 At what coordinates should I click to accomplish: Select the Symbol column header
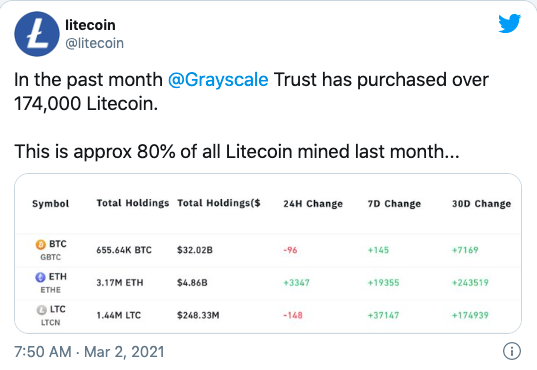tap(51, 204)
